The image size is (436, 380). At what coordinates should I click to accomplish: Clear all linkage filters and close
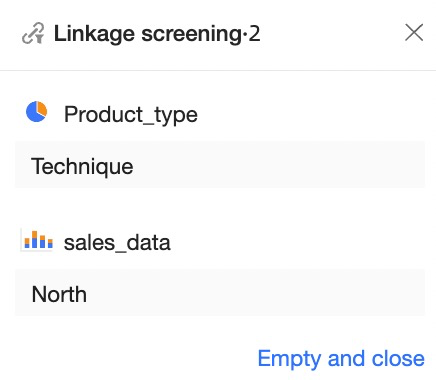tap(341, 359)
